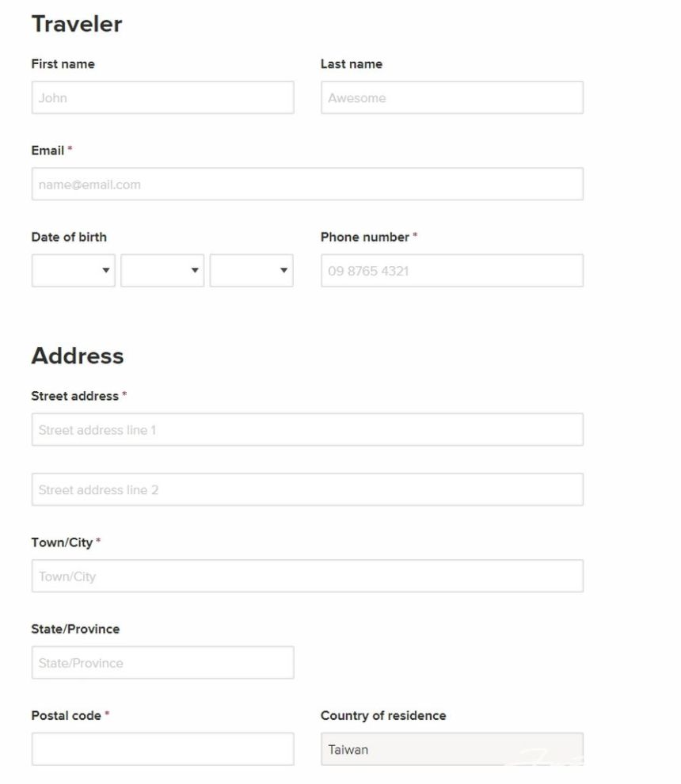Click the Street address line 2 box
Screen dimensions: 681x784
307,489
